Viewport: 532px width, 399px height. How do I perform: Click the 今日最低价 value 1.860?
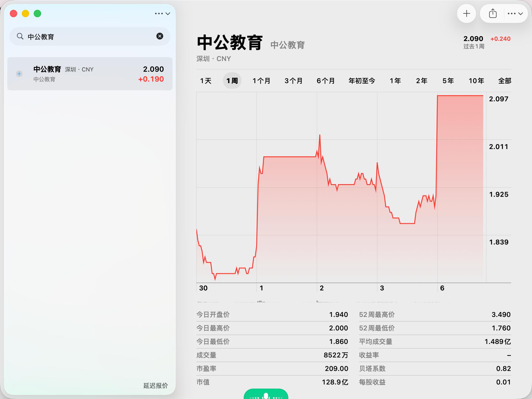point(338,342)
